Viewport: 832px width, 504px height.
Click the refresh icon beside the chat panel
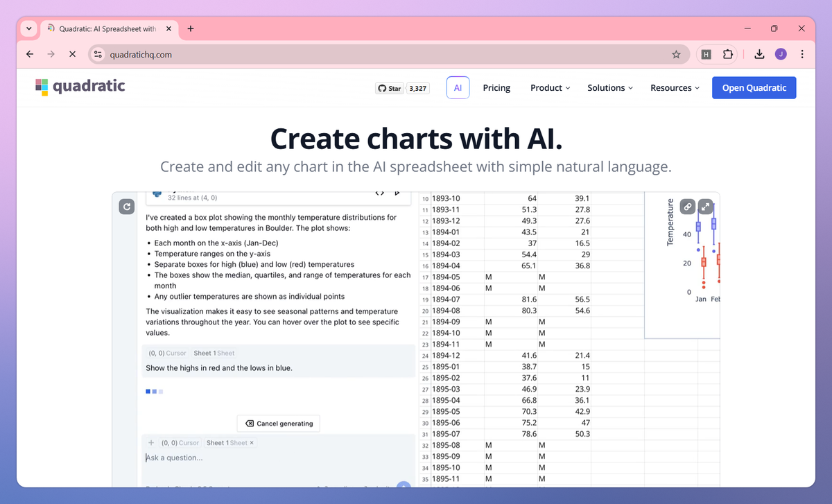pyautogui.click(x=126, y=207)
